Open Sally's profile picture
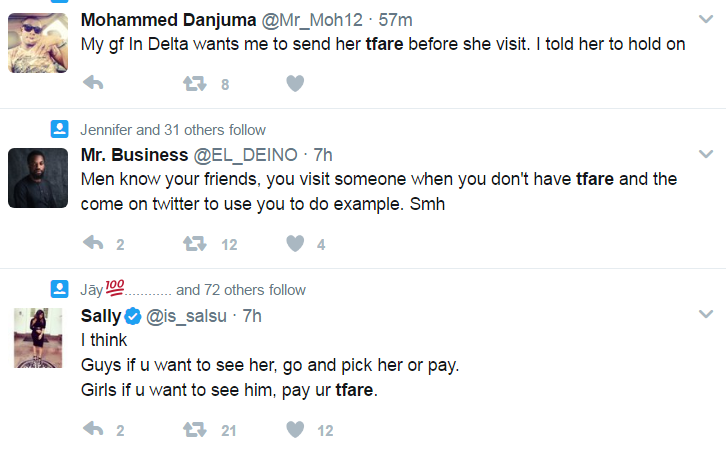The height and width of the screenshot is (451, 726). tap(38, 337)
